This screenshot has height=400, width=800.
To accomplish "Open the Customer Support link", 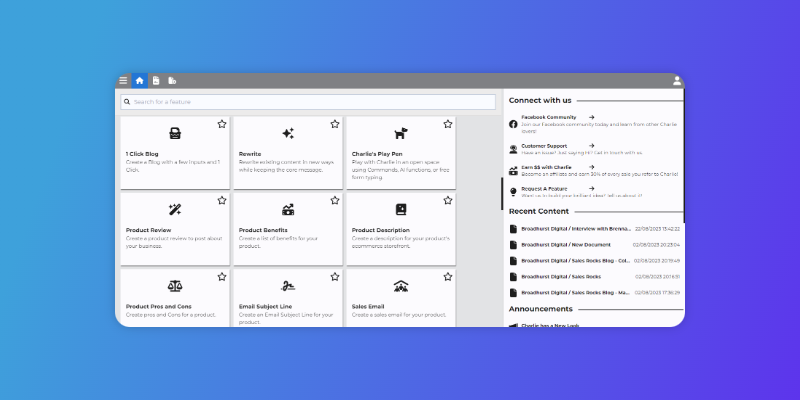I will (x=544, y=146).
